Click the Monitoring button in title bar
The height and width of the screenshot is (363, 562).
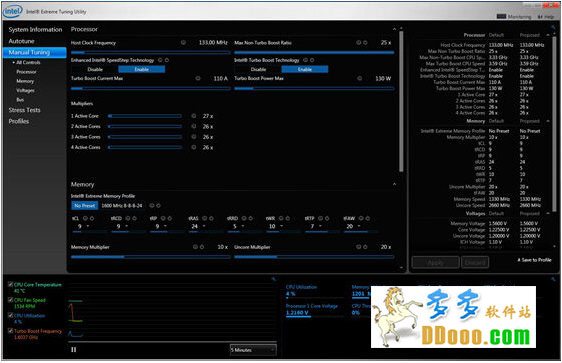click(x=514, y=16)
